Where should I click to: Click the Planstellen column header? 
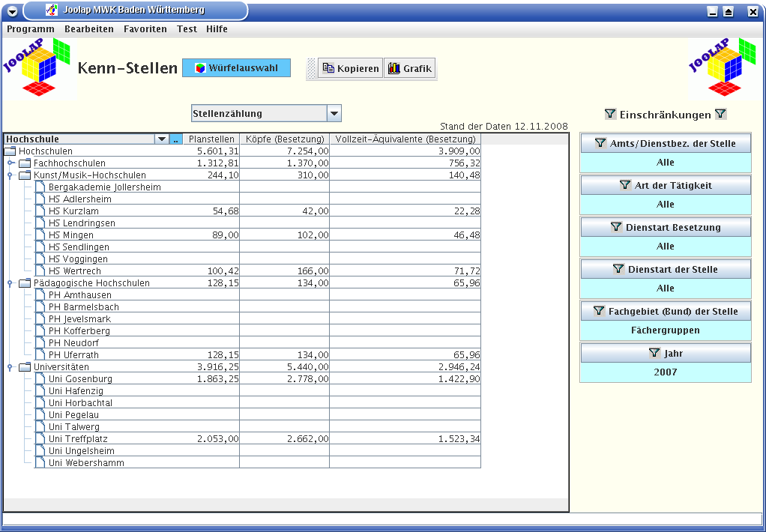coord(212,139)
